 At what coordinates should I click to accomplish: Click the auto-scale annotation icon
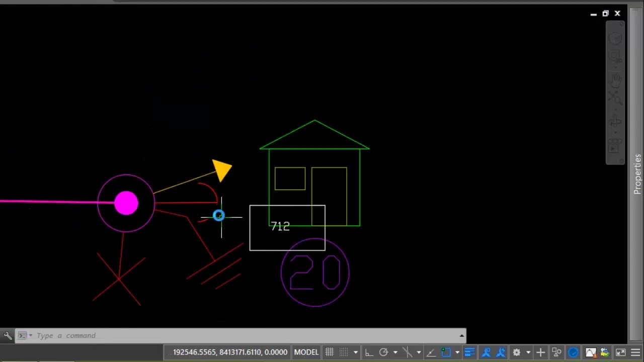pos(501,352)
